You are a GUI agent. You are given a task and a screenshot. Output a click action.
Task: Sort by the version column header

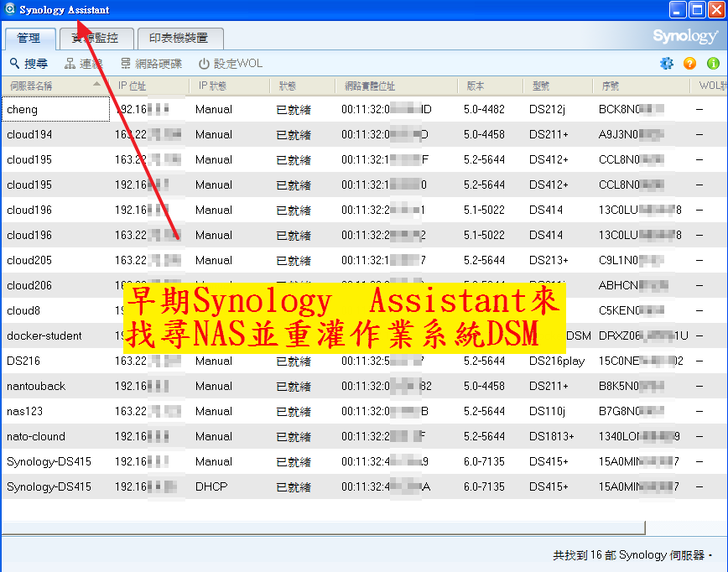pos(491,86)
